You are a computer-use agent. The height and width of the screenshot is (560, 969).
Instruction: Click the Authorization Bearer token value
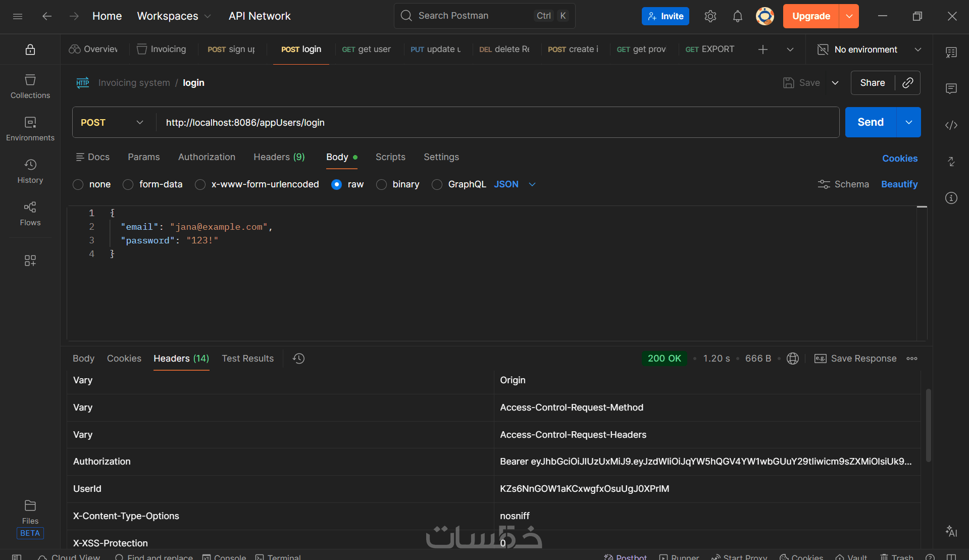(x=706, y=462)
